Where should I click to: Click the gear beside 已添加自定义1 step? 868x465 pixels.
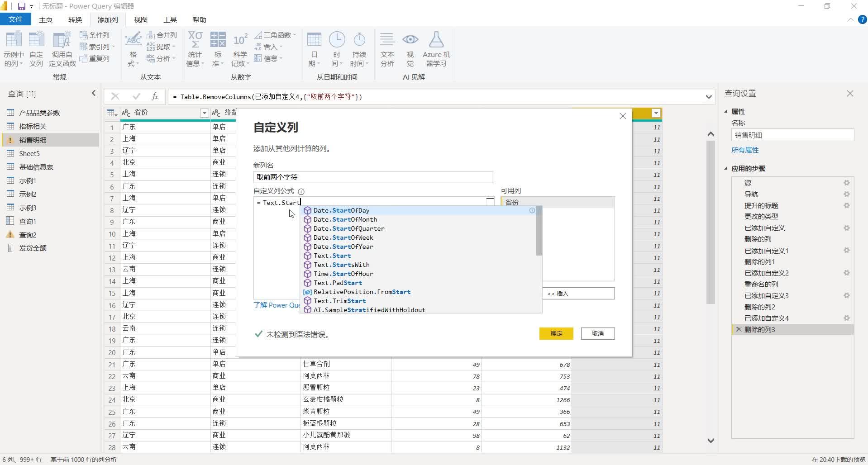(x=847, y=250)
